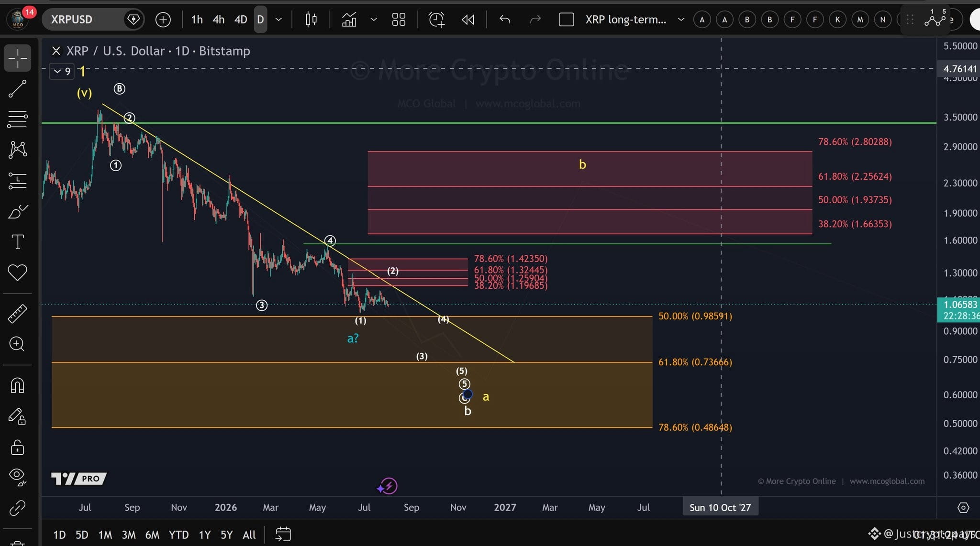Toggle hide all drawings eye
The height and width of the screenshot is (546, 980).
click(18, 477)
